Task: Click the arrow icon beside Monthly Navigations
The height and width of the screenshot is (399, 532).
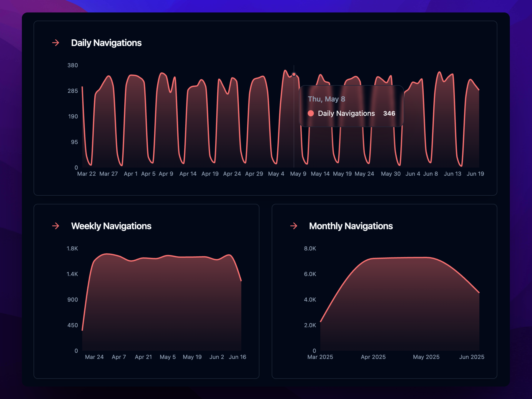Action: coord(294,226)
